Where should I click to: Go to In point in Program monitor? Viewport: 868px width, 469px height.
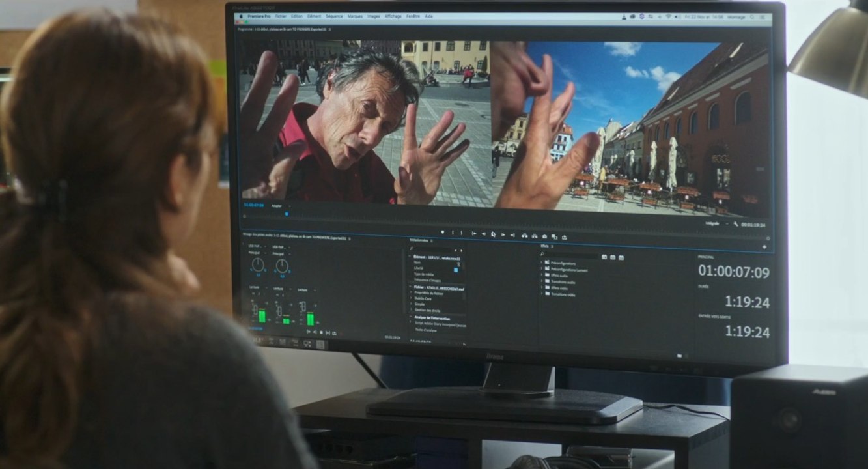point(474,234)
